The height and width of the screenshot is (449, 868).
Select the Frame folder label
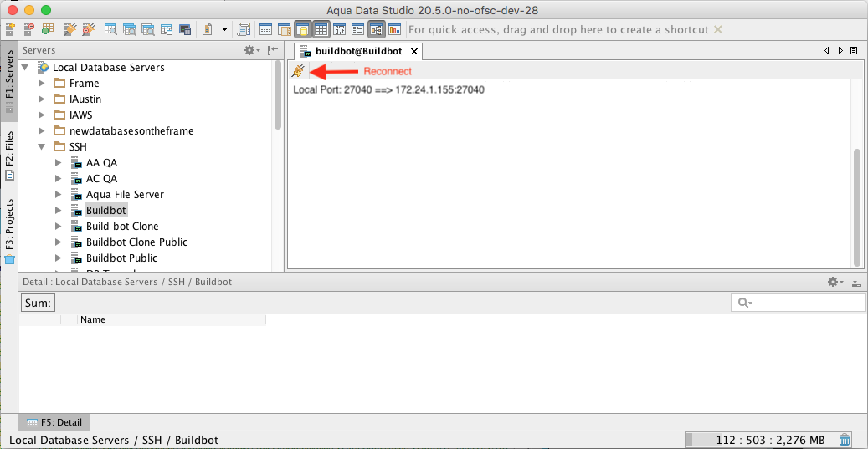pos(85,84)
